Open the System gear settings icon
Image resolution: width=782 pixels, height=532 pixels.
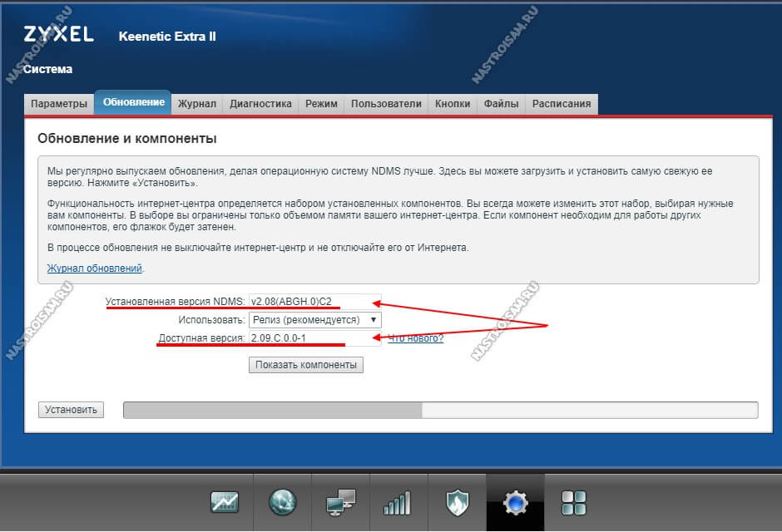pyautogui.click(x=515, y=503)
